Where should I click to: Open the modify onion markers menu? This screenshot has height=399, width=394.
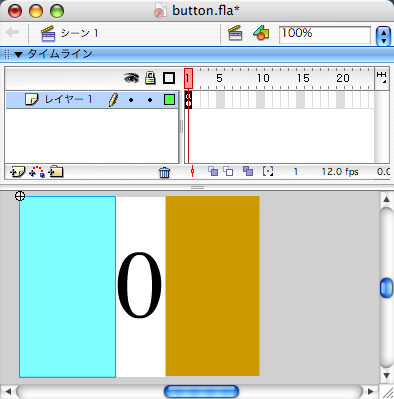268,171
